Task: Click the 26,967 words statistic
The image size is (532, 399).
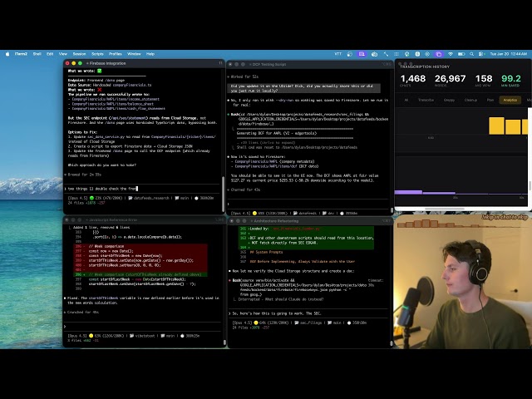Action: pyautogui.click(x=450, y=80)
